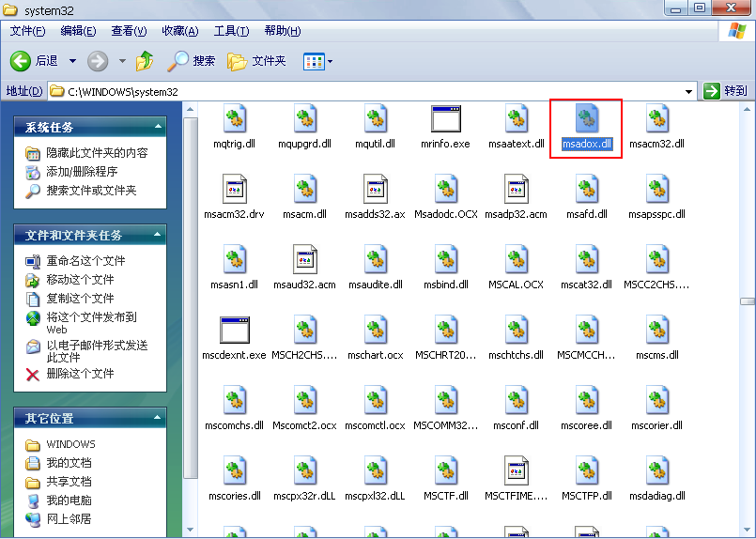Open the 编辑(E) menu

pos(78,31)
